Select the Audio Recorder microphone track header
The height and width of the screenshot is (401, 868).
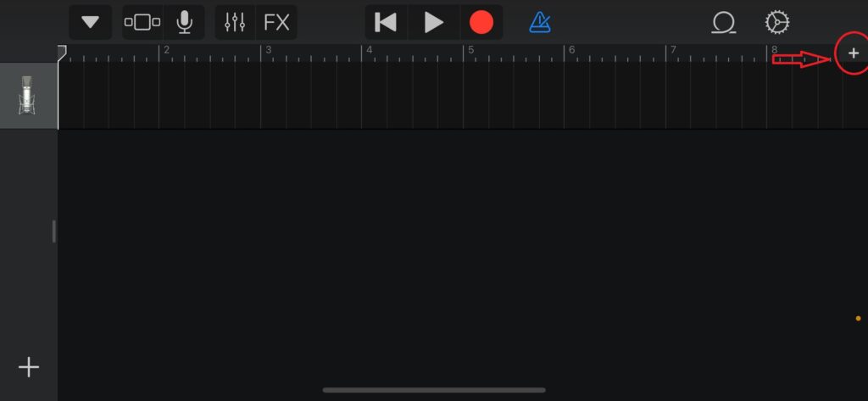point(29,96)
